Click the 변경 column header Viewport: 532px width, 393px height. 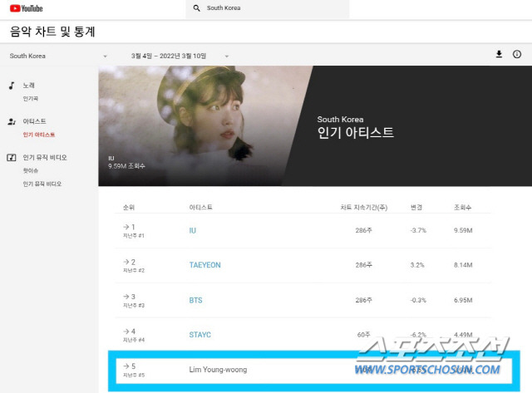[416, 207]
